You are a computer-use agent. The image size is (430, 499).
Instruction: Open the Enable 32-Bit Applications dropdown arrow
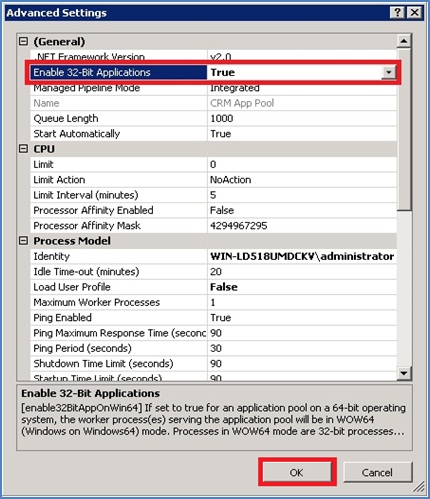coord(389,72)
